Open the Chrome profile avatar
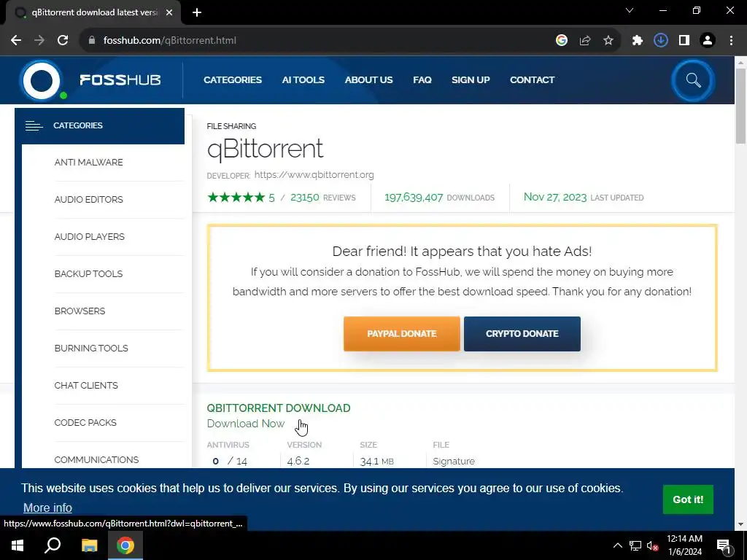 click(708, 41)
